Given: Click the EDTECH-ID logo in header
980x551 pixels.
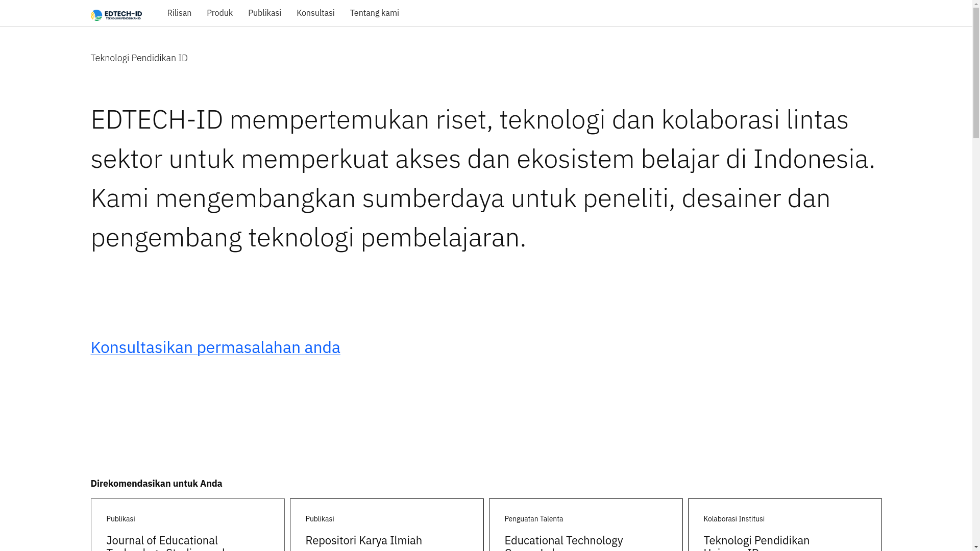Looking at the screenshot, I should click(x=116, y=15).
